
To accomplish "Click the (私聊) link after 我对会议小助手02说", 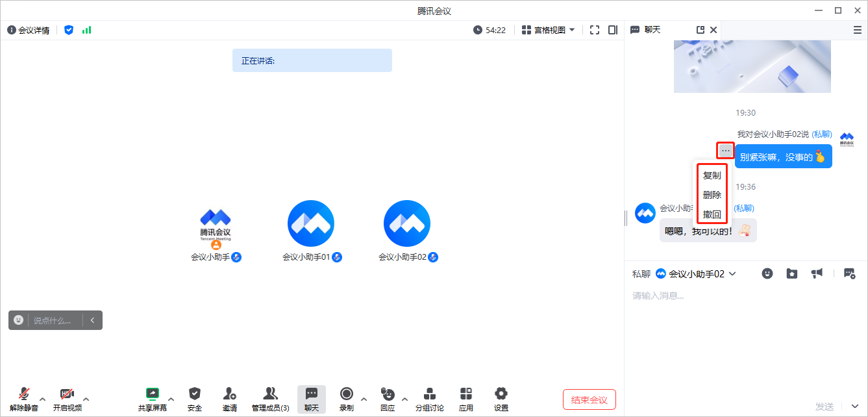I will tap(822, 134).
